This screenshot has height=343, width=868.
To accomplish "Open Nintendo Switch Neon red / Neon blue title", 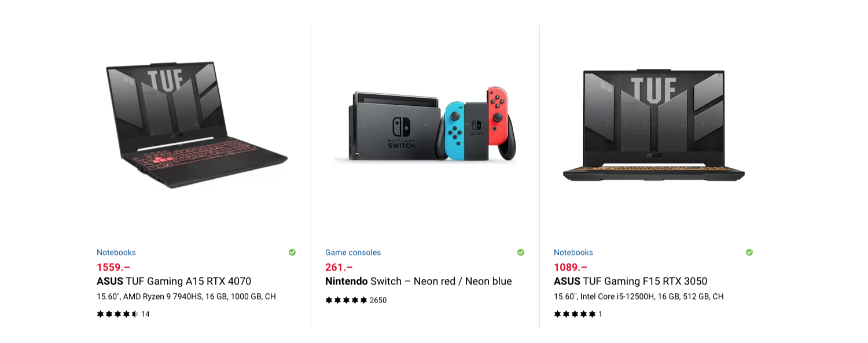I will coord(418,282).
